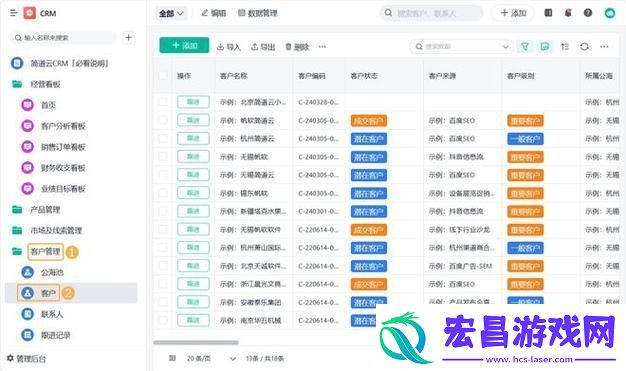
Task: Open 管理后台 gear settings
Action: pos(10,358)
